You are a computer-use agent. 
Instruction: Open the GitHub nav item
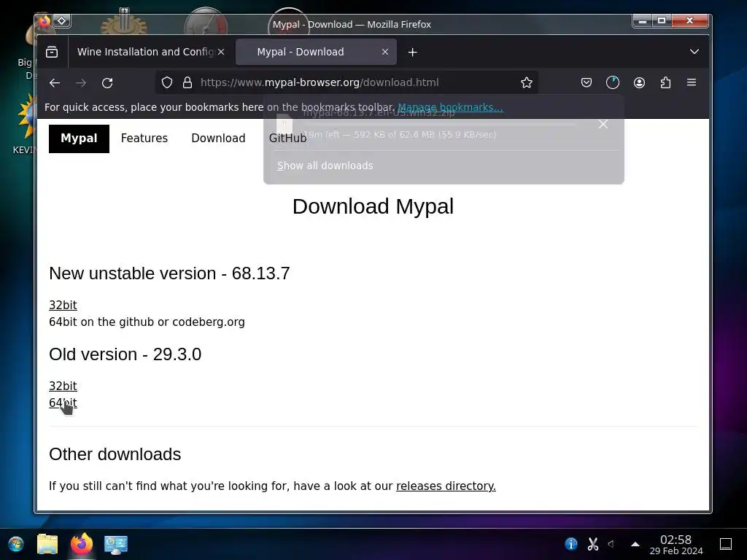[287, 138]
